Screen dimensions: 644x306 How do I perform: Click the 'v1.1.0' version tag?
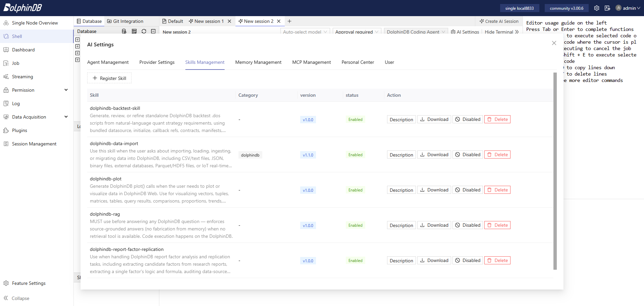click(308, 155)
